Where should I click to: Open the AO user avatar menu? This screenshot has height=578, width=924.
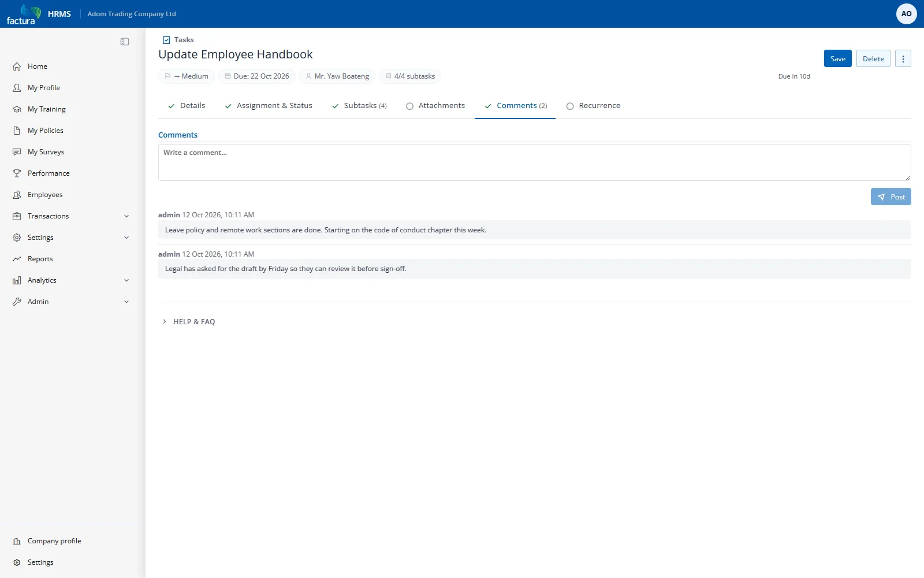coord(906,14)
